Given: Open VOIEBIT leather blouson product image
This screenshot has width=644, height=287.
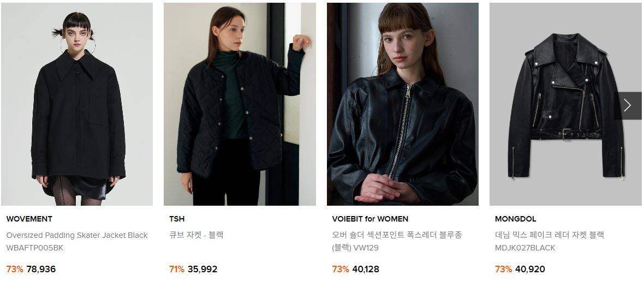Looking at the screenshot, I should click(x=403, y=104).
